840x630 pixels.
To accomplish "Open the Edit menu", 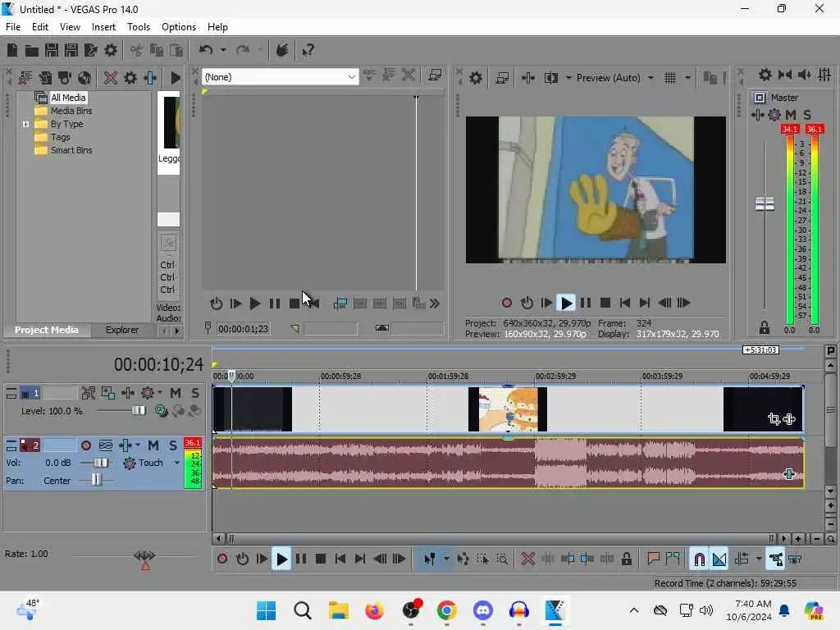I will coord(39,27).
